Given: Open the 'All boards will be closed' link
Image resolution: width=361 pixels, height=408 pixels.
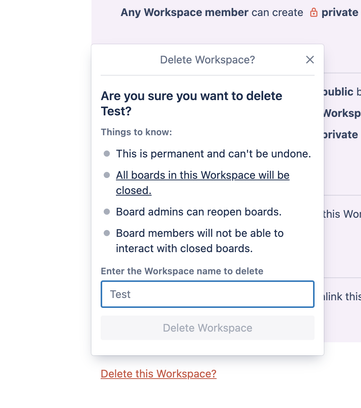Looking at the screenshot, I should coord(202,183).
